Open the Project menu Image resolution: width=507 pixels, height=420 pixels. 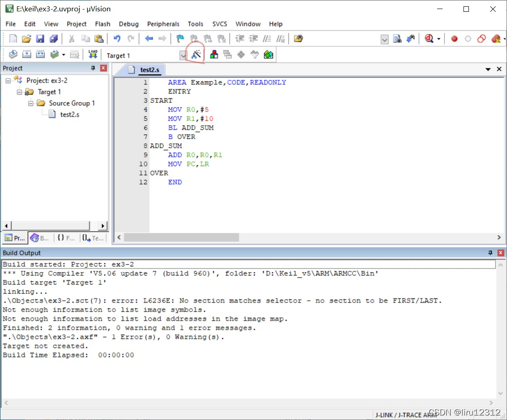coord(77,24)
